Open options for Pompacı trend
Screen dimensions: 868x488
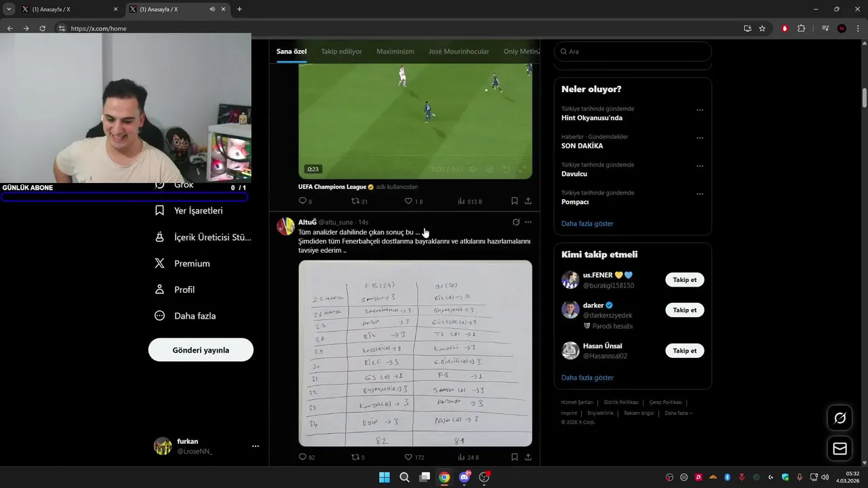point(700,194)
